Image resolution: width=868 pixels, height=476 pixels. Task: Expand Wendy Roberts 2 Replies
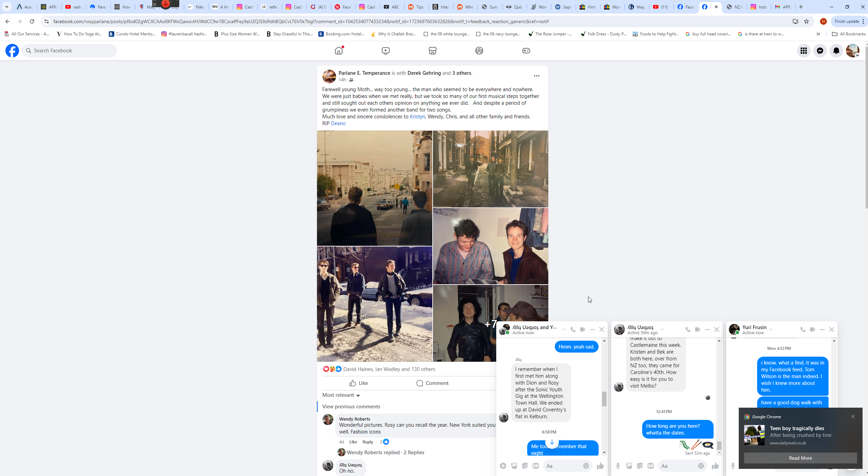[x=385, y=452]
